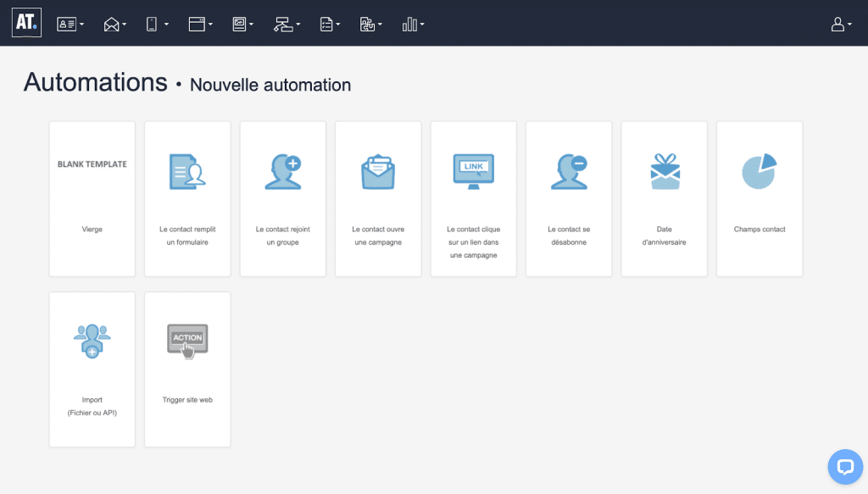
Task: Expand the mobile phone SMS menu
Action: point(156,25)
